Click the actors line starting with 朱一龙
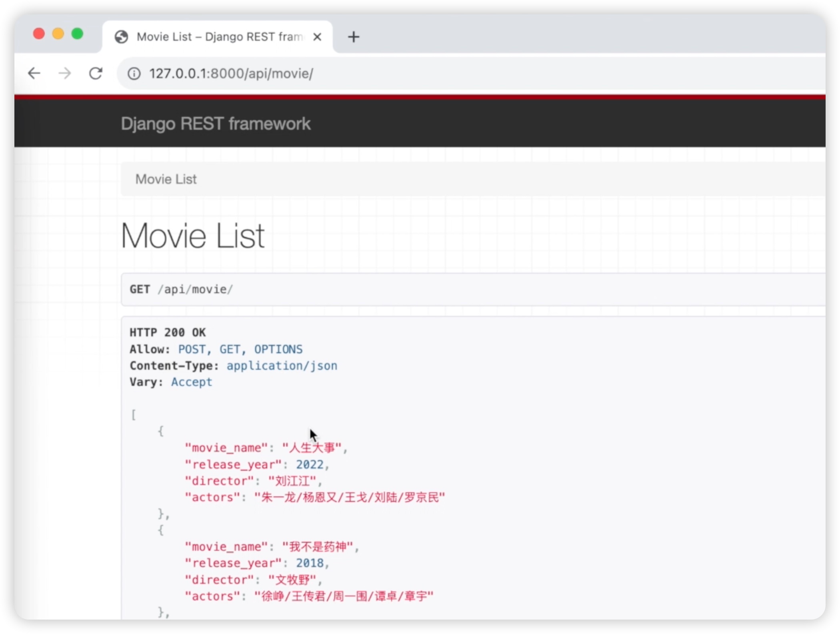This screenshot has width=840, height=634. pyautogui.click(x=315, y=498)
